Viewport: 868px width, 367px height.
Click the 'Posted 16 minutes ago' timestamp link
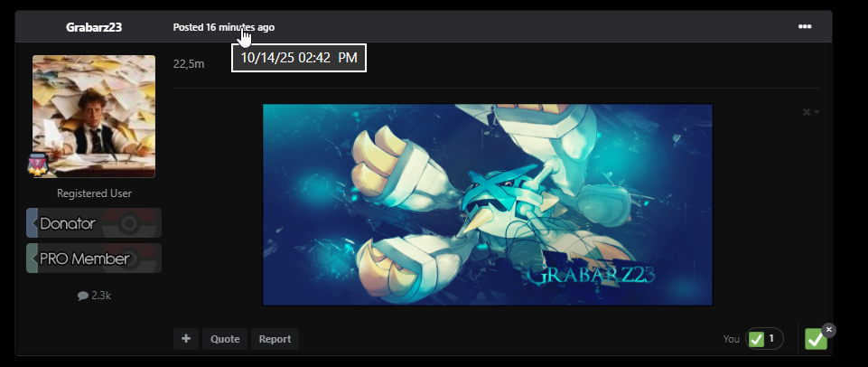[x=223, y=27]
